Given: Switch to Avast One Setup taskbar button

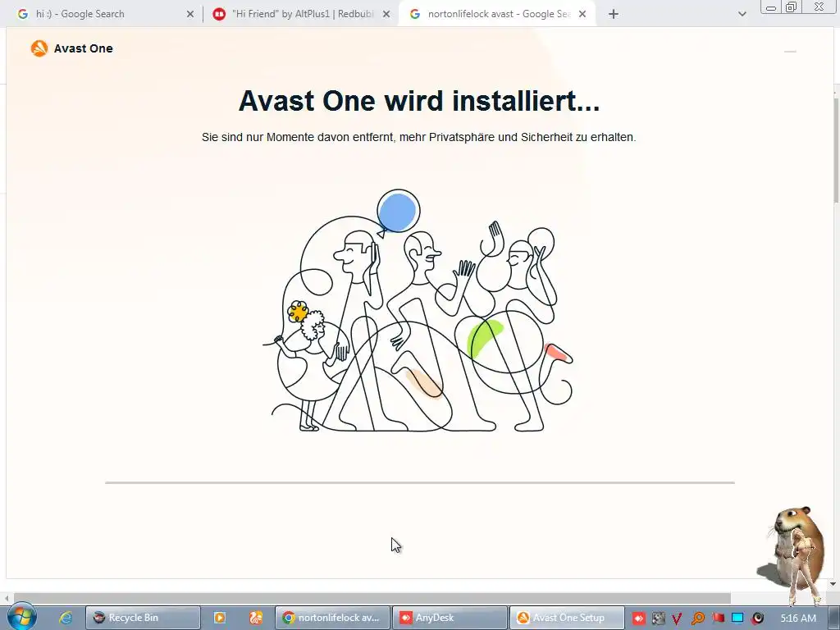Looking at the screenshot, I should (567, 618).
